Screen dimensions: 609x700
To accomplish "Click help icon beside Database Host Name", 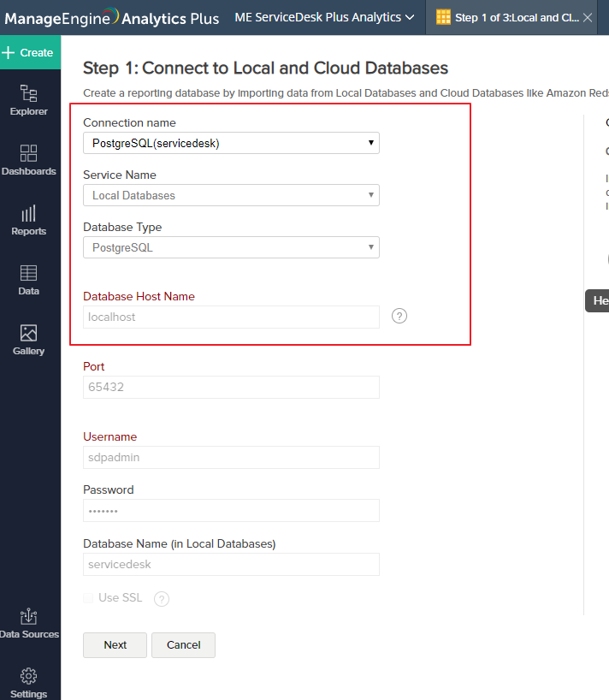I will [x=399, y=316].
